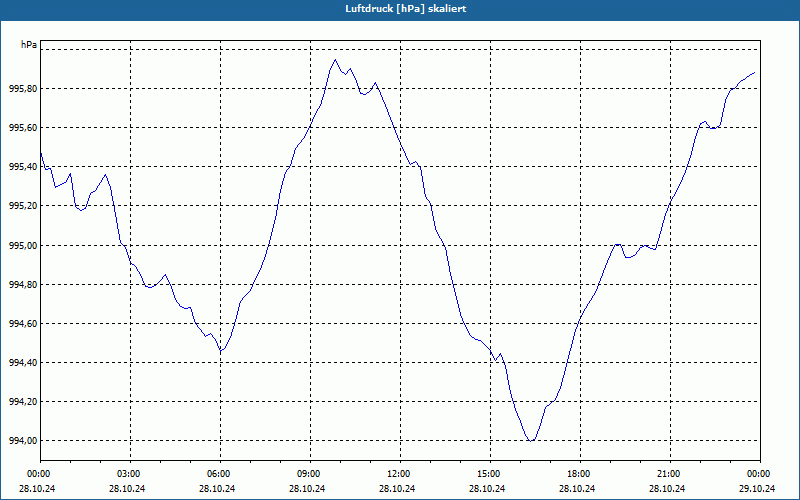
Task: Click the 03:00 time axis label
Action: (x=131, y=474)
